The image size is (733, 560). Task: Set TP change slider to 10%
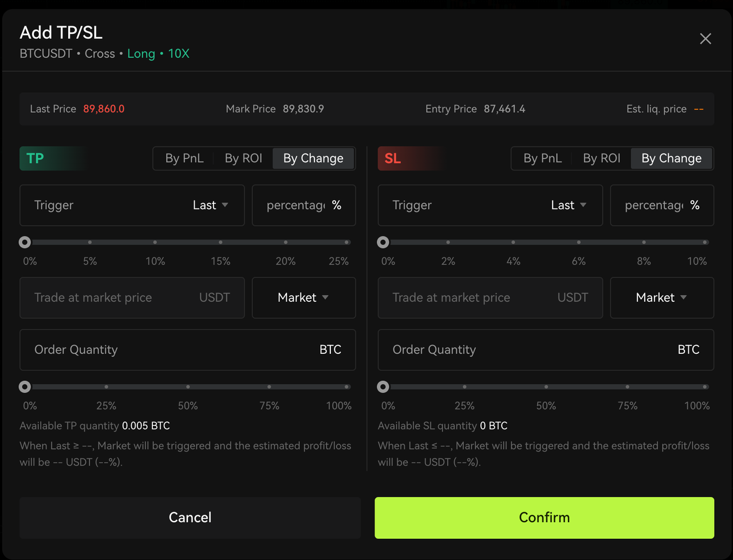(x=155, y=242)
